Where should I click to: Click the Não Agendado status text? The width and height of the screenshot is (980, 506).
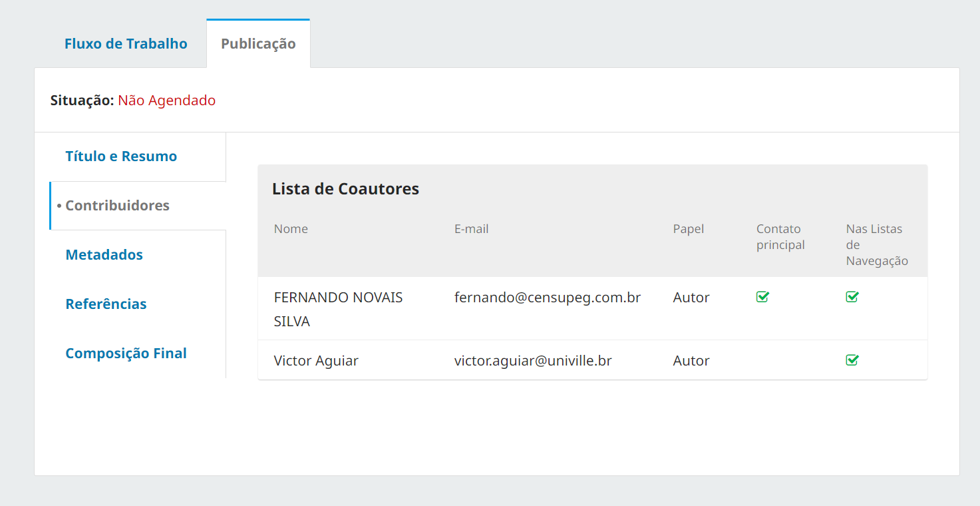(167, 101)
